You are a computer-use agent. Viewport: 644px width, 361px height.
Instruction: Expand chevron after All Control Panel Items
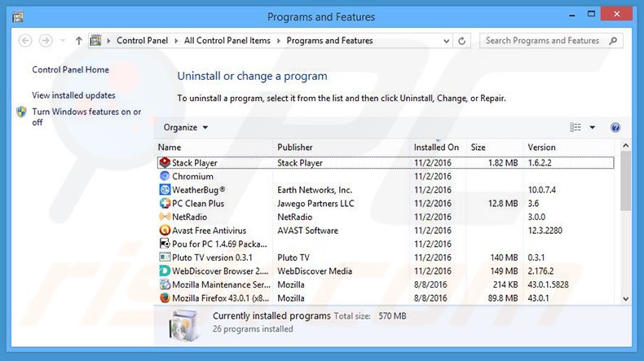click(x=279, y=41)
